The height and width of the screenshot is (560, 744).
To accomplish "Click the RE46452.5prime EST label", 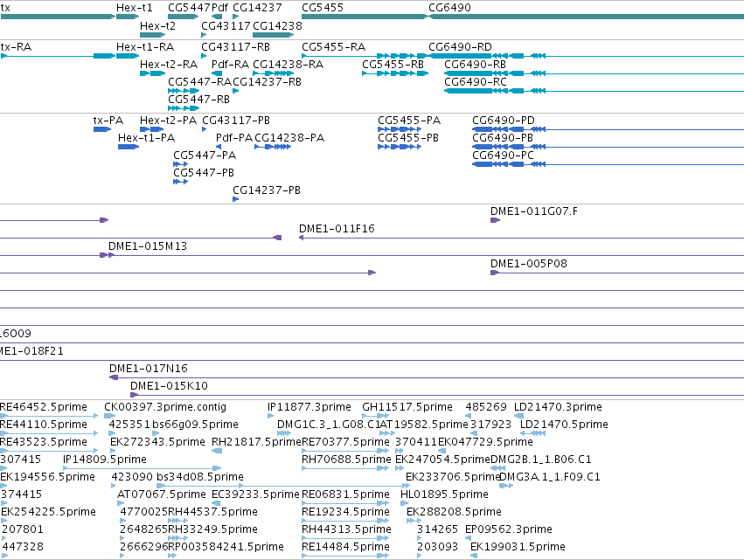I will tap(44, 407).
